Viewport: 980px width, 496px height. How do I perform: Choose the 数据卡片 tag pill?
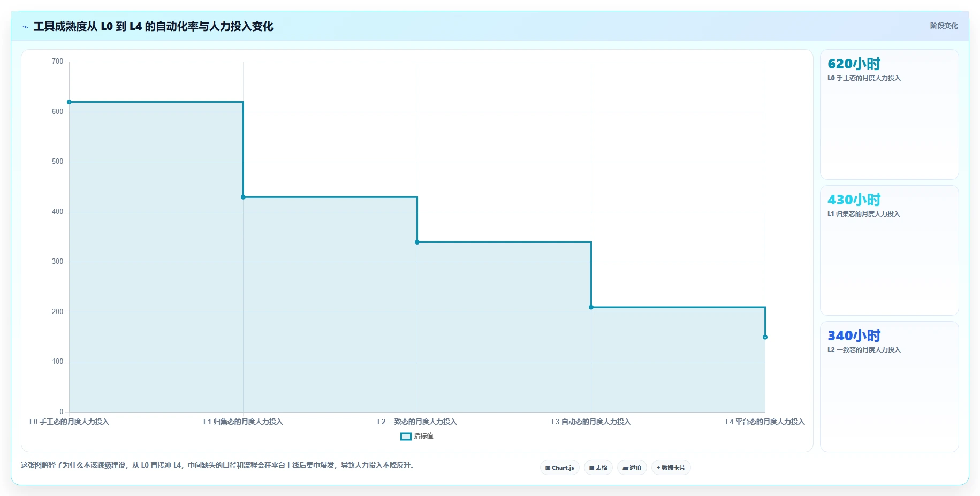(671, 468)
